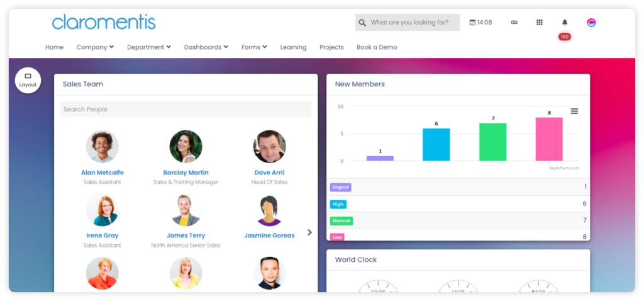This screenshot has width=644, height=301.
Task: Open the notifications bell
Action: [565, 23]
